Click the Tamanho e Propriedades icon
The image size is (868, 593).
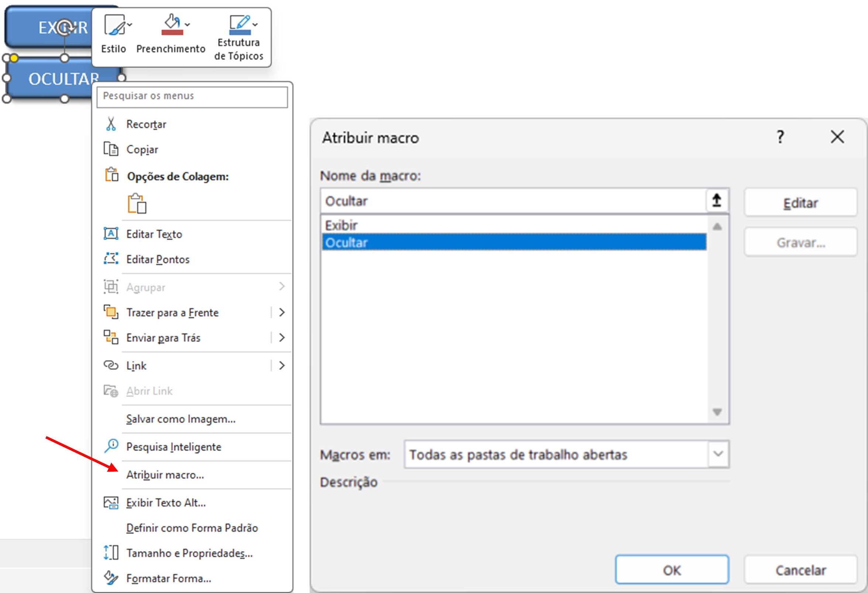(111, 553)
